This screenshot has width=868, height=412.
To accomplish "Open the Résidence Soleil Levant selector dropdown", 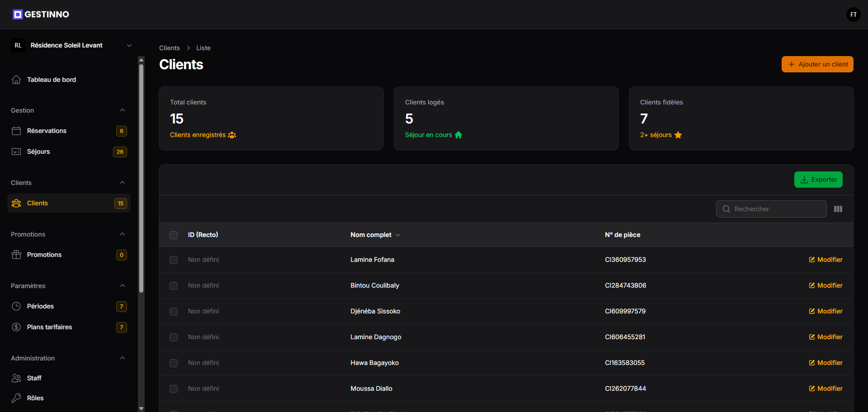I will (72, 45).
